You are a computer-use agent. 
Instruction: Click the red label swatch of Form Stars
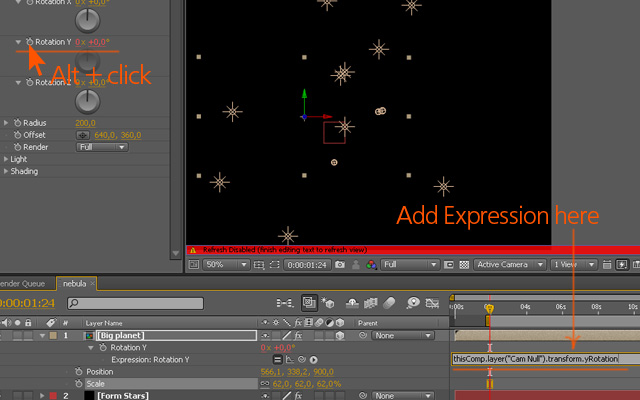pos(53,396)
